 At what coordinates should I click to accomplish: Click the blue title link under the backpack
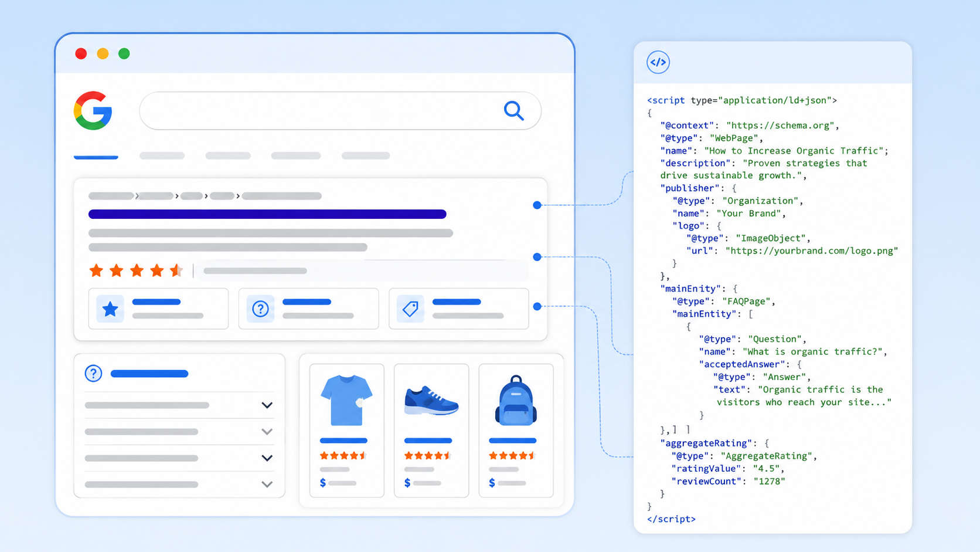[x=512, y=441]
